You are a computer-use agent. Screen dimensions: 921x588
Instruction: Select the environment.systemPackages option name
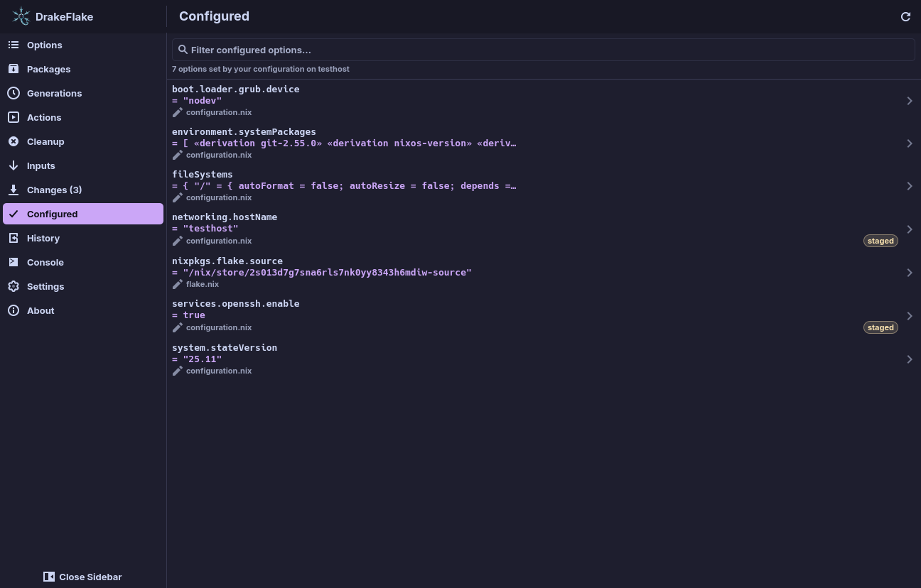coord(244,131)
